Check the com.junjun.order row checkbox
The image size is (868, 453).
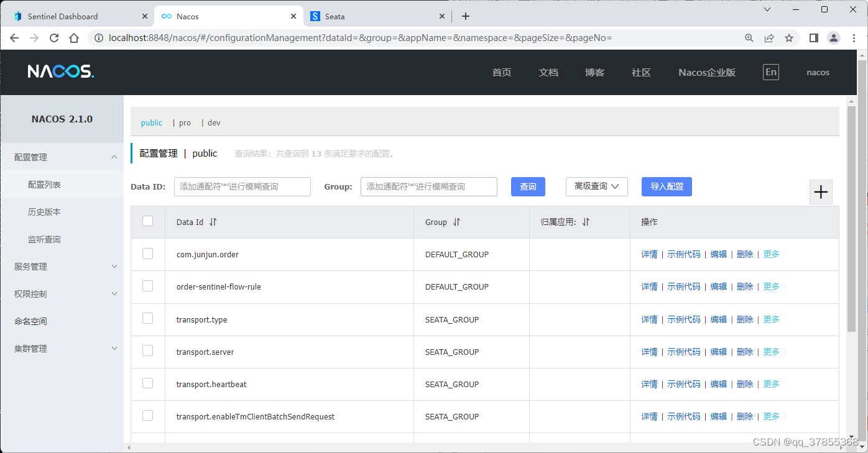coord(147,254)
